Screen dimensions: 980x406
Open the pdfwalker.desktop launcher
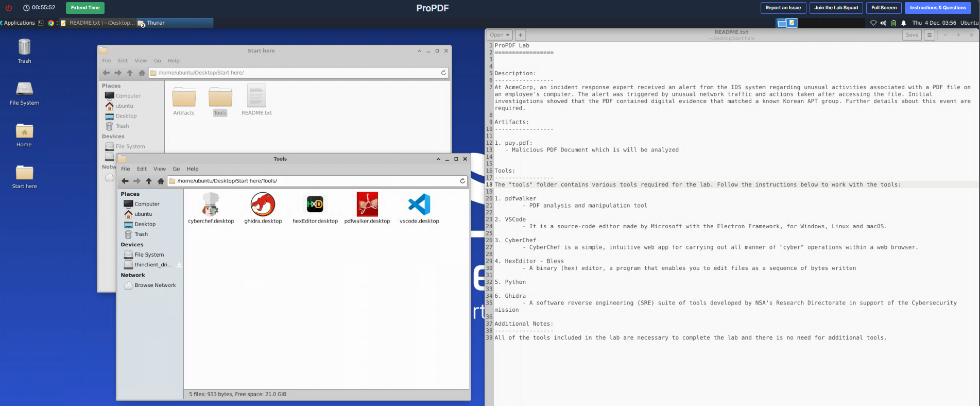(x=367, y=205)
